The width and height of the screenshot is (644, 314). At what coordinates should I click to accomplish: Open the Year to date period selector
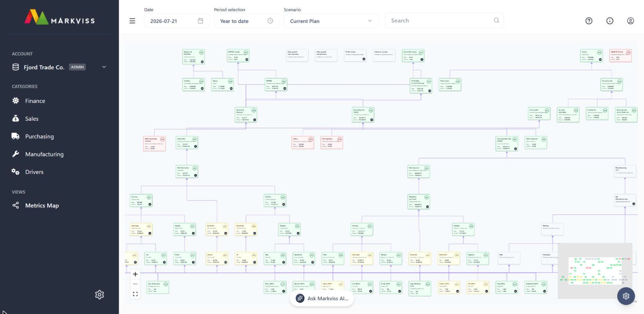(x=246, y=21)
